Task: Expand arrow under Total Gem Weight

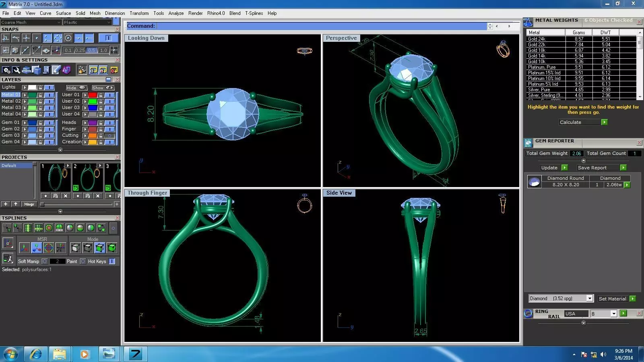Action: click(584, 160)
